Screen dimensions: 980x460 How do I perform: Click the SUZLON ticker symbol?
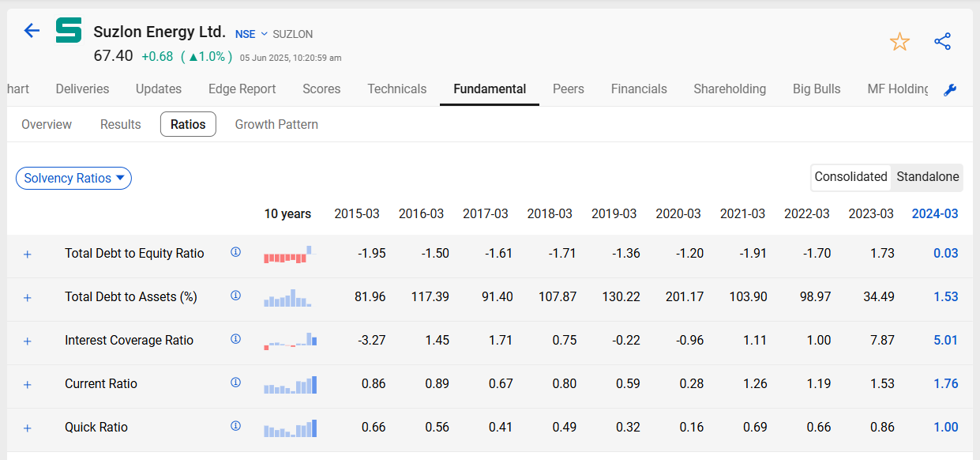pos(293,34)
